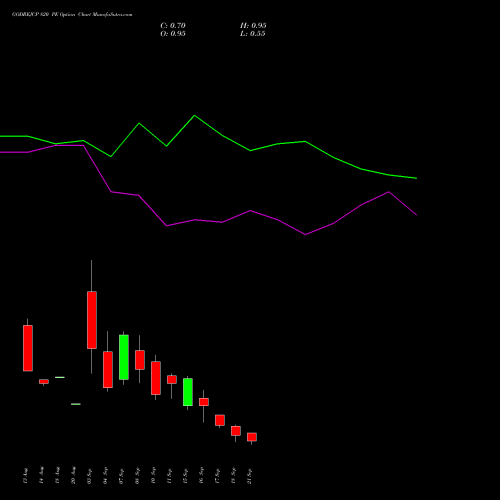Click the red candlestick for 10 Sep
Image resolution: width=500 pixels, height=500 pixels.
click(x=156, y=378)
